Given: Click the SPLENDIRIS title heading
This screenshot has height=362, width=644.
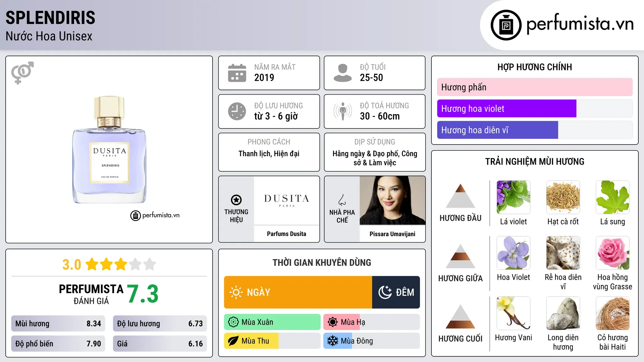Looking at the screenshot, I should [x=50, y=18].
